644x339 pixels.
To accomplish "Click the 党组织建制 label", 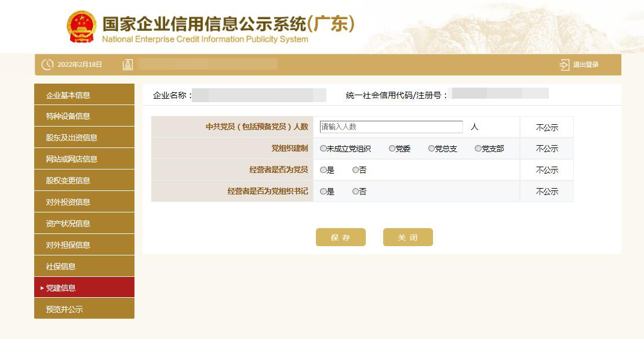I will click(x=290, y=148).
